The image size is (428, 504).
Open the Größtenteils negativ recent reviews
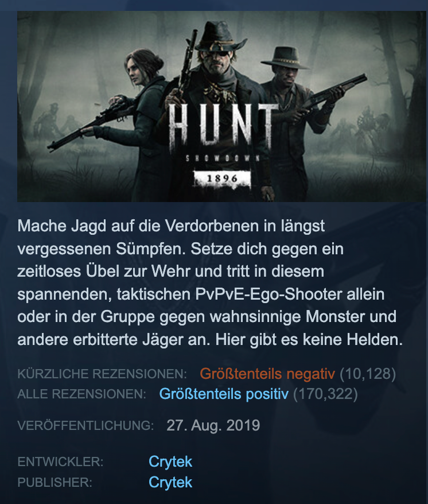[x=267, y=374]
